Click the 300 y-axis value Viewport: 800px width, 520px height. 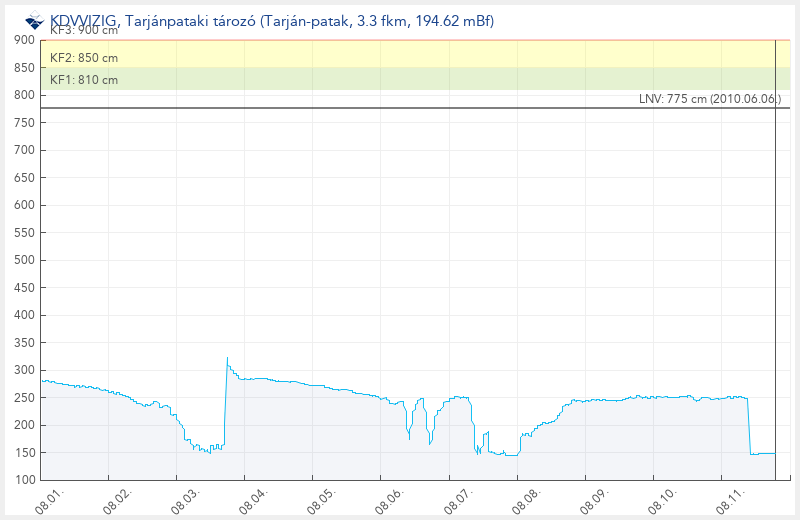[x=24, y=370]
